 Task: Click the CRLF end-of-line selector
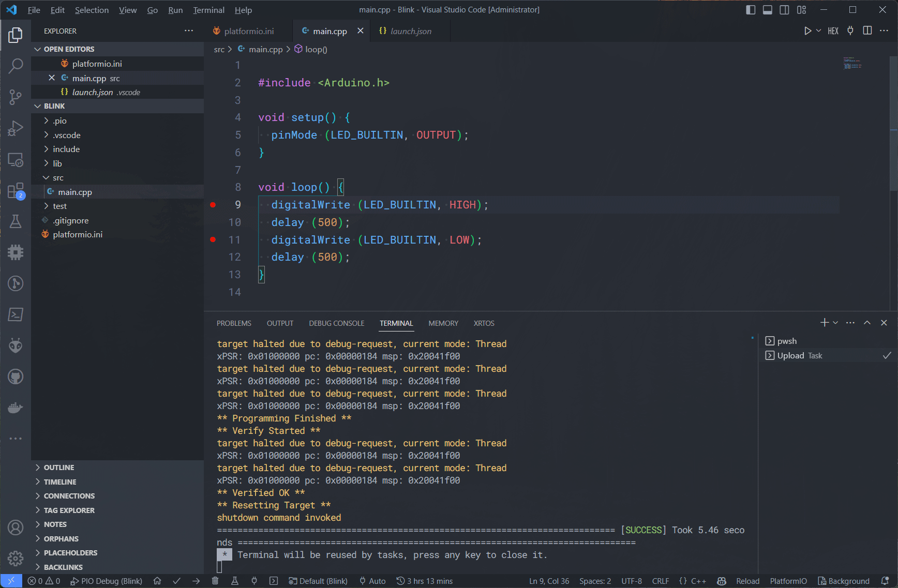click(661, 581)
